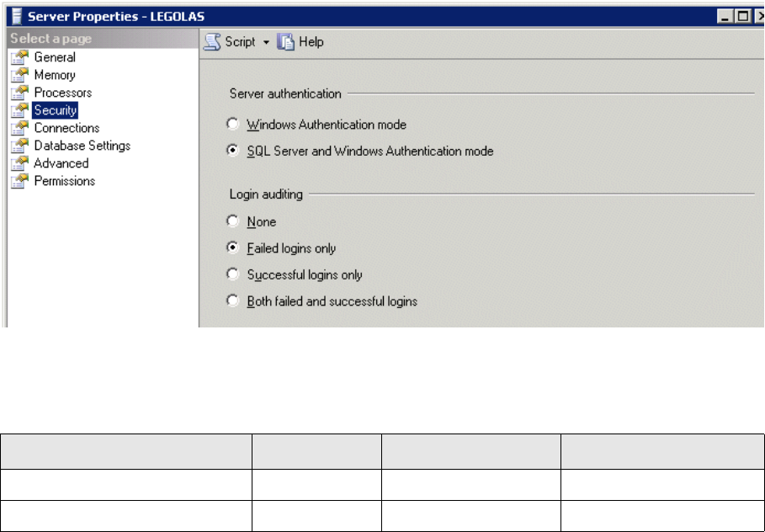Screen dimensions: 765x532
Task: Open the Permissions page
Action: coord(65,181)
